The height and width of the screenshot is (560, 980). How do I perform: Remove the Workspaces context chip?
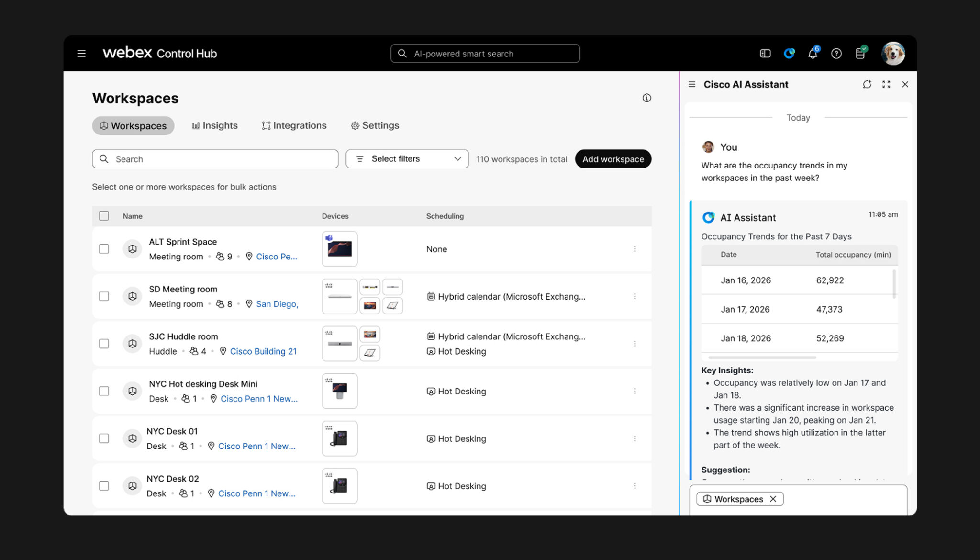pyautogui.click(x=773, y=499)
